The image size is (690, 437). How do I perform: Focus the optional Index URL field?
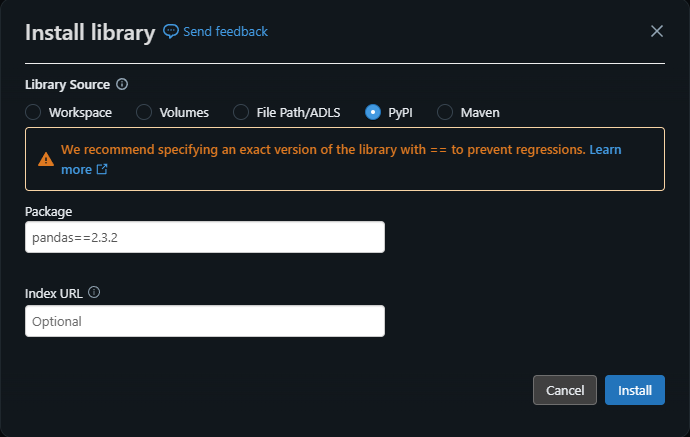point(205,321)
